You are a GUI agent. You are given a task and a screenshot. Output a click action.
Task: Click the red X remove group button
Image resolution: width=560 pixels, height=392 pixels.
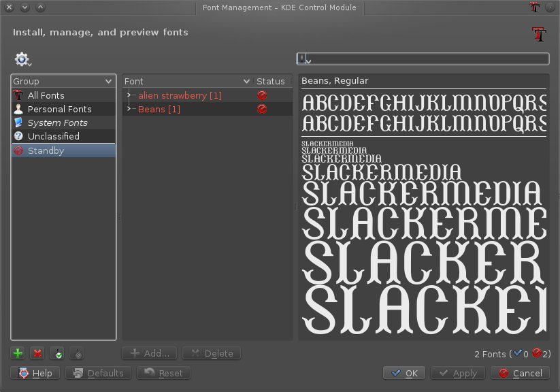click(x=37, y=353)
